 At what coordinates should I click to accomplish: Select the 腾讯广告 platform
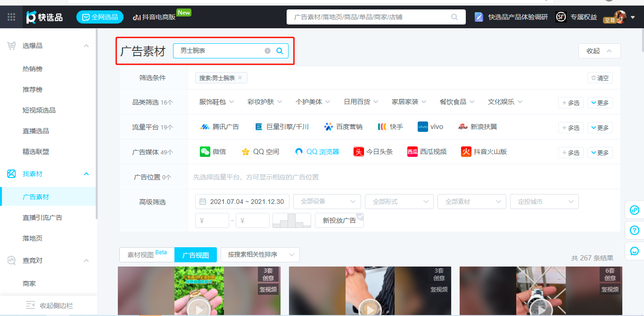point(220,127)
